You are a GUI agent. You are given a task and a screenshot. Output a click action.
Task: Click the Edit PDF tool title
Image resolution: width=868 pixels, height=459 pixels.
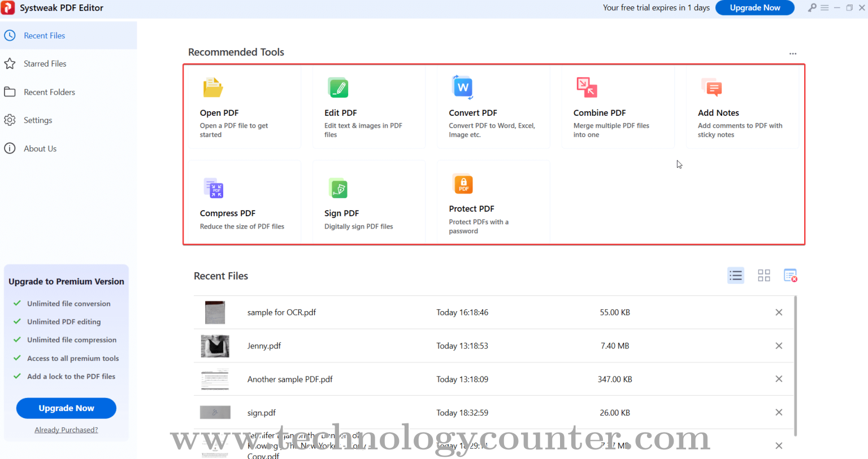[341, 113]
